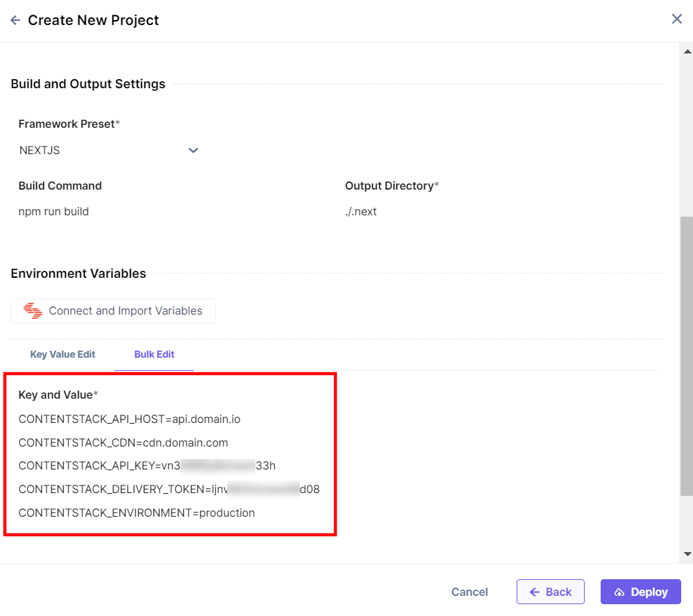This screenshot has height=616, width=693.
Task: Click the Contentstack logo on the import button
Action: (x=33, y=311)
